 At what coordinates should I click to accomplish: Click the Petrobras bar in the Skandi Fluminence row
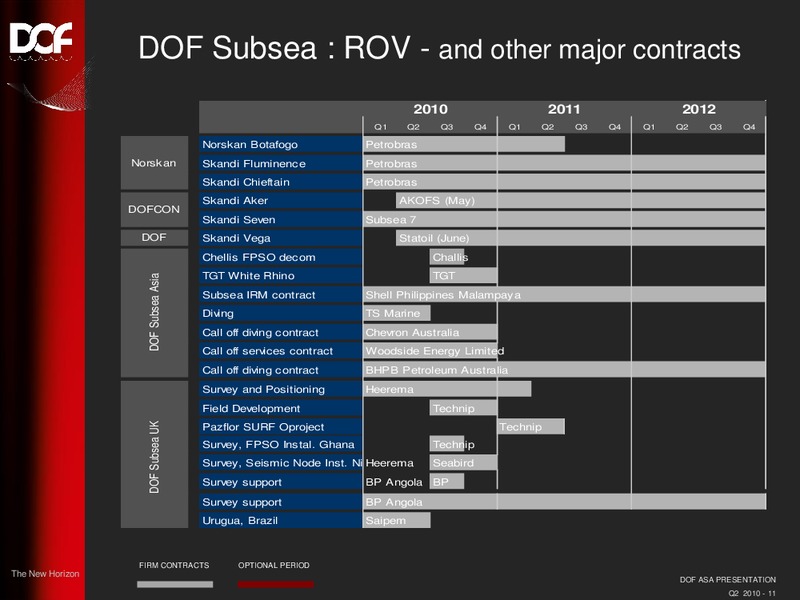[x=564, y=163]
